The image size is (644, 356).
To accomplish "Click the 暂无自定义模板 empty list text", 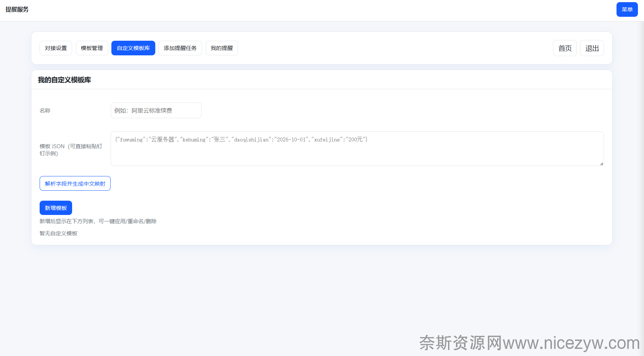I will tap(59, 234).
